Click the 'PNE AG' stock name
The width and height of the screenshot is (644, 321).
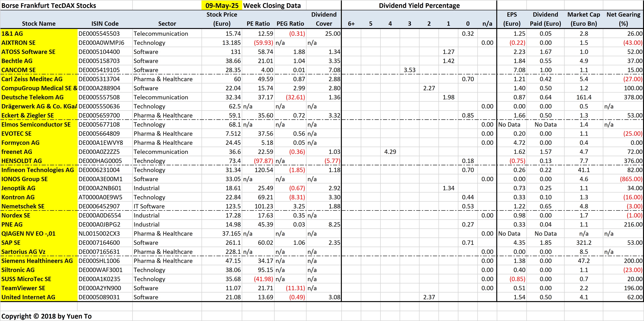point(39,224)
